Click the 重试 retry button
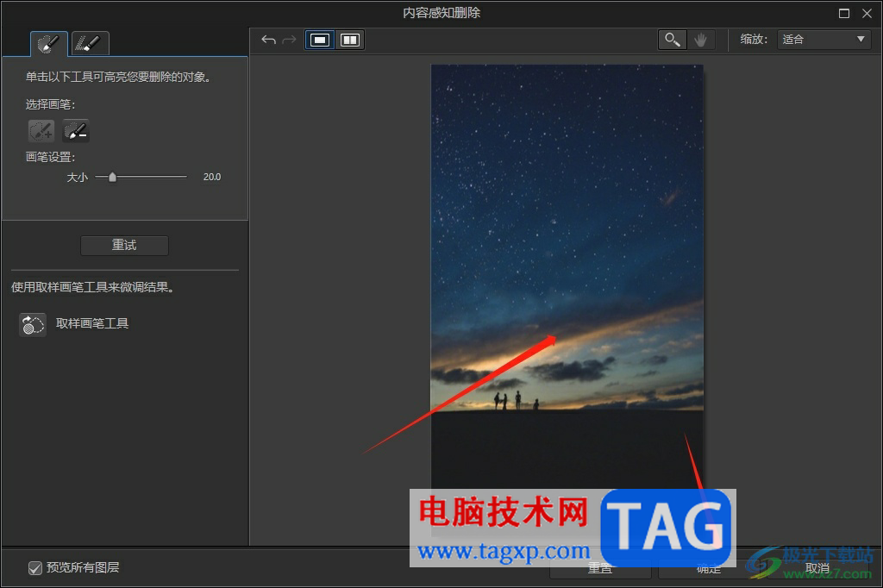 point(124,245)
